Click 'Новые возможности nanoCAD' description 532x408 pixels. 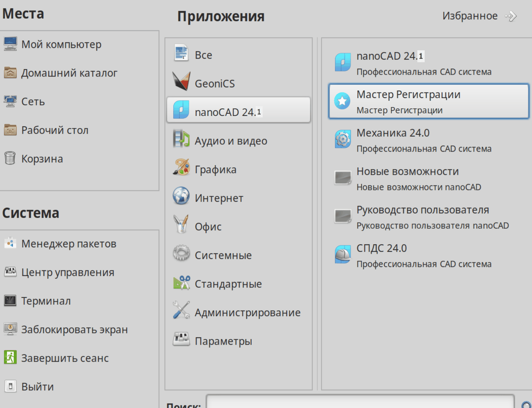[x=419, y=187]
